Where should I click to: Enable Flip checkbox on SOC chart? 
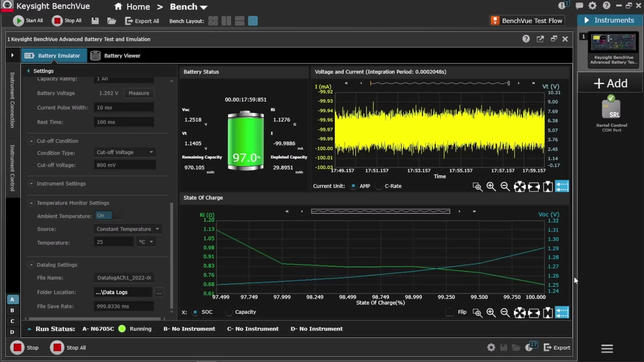[x=449, y=312]
